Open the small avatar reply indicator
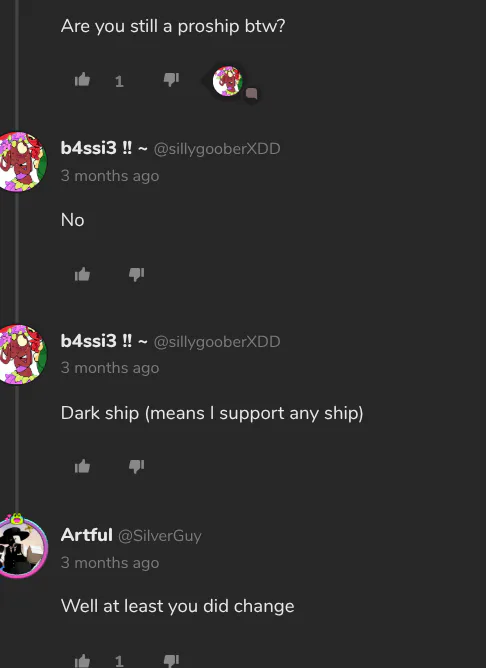Image resolution: width=486 pixels, height=668 pixels. [x=230, y=81]
